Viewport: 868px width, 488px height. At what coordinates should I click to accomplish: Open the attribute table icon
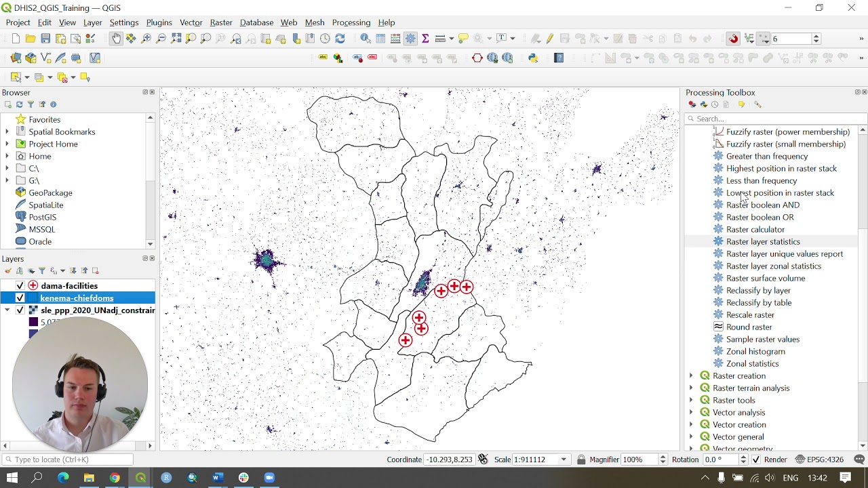click(380, 39)
